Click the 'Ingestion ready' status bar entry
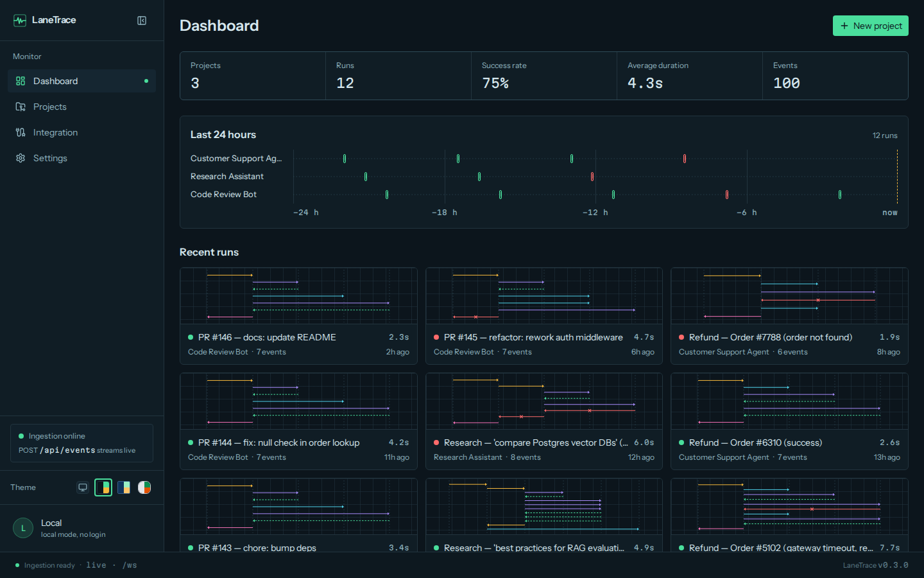 (x=45, y=565)
